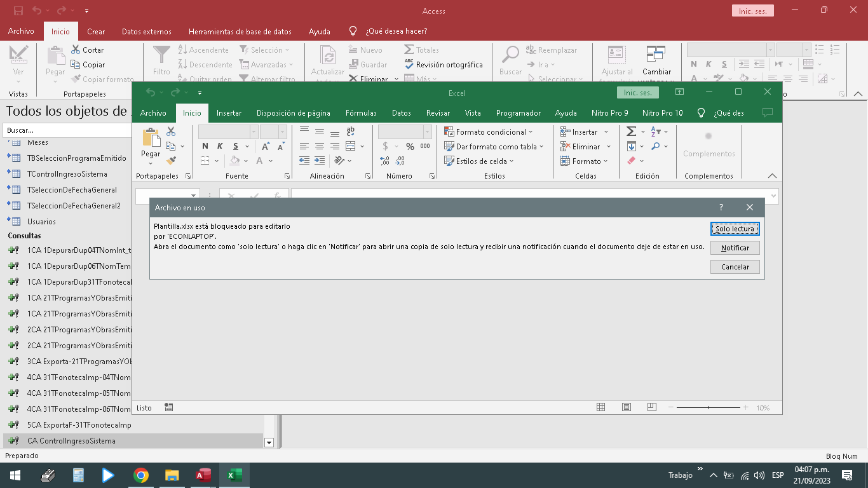Screen dimensions: 868x488
Task: Click the Excel Copy icon
Action: coord(171,146)
